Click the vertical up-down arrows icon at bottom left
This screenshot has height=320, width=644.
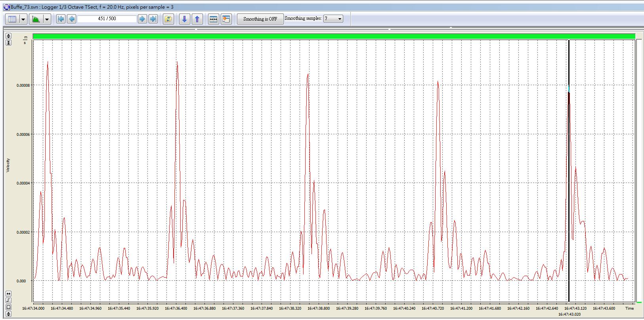8,314
